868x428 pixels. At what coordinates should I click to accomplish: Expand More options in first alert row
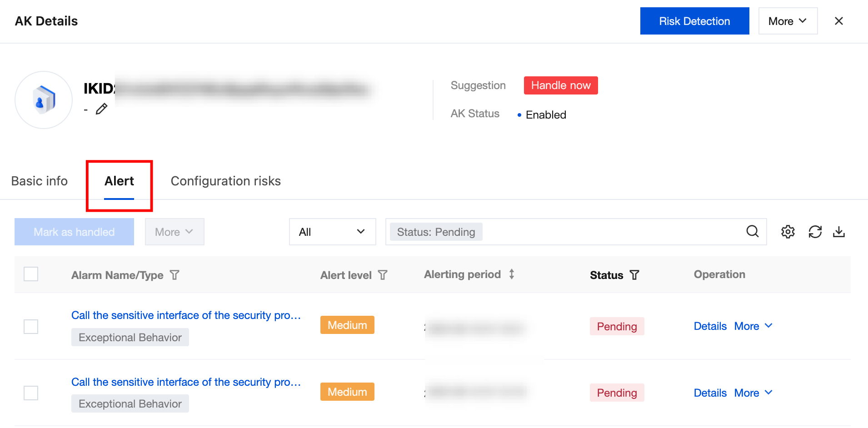pyautogui.click(x=753, y=326)
